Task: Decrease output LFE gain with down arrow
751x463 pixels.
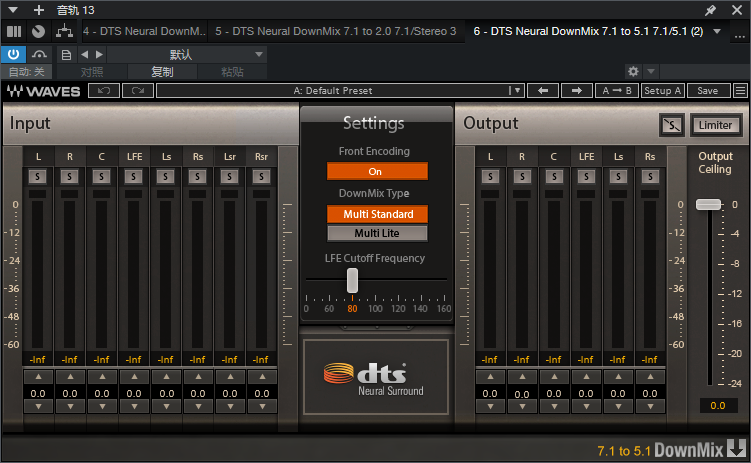Action: (586, 407)
